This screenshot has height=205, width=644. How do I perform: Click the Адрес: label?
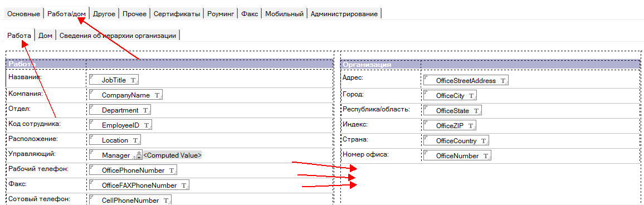coord(353,77)
